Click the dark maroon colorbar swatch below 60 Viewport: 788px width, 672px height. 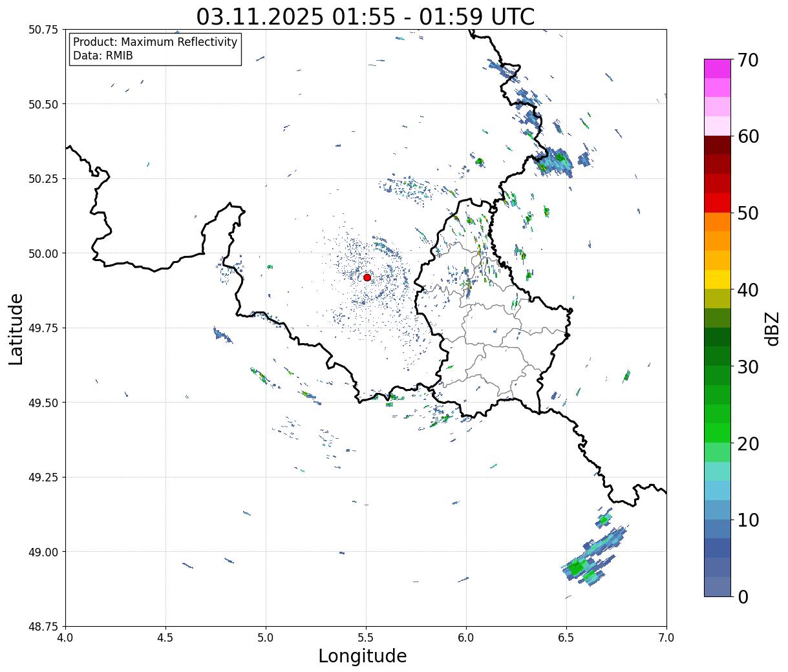(718, 145)
